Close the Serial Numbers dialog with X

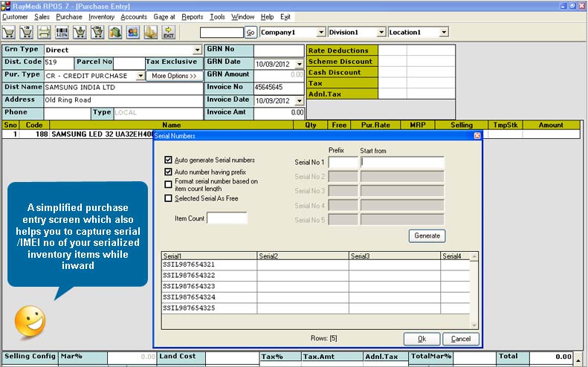(x=477, y=136)
